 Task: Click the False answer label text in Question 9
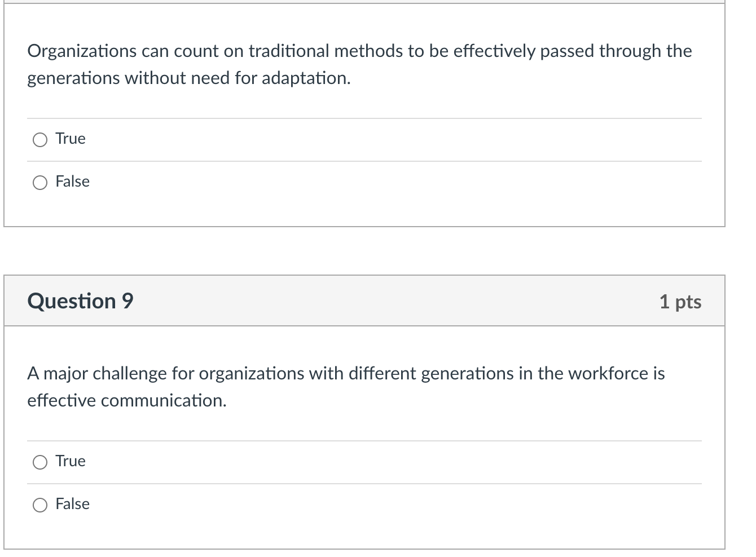(72, 504)
